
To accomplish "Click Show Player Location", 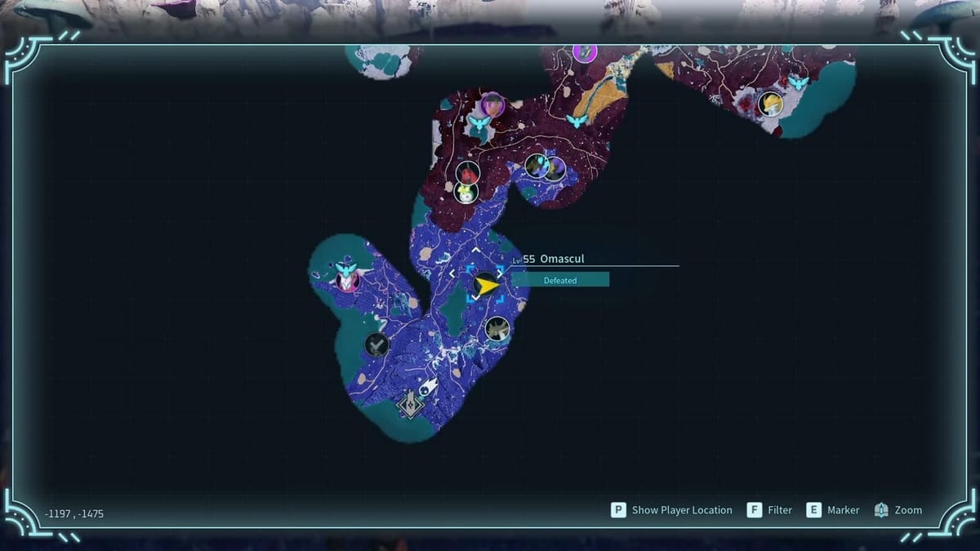I will [x=672, y=510].
